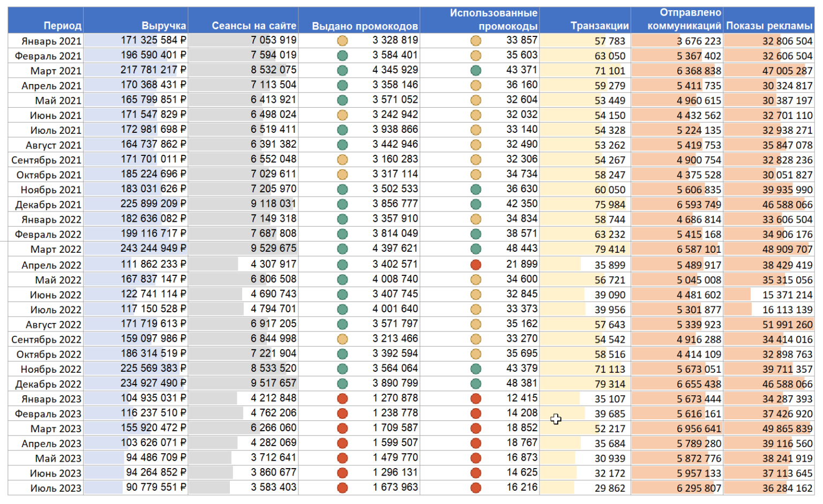Select the transactions cell showing 79 414

(585, 249)
